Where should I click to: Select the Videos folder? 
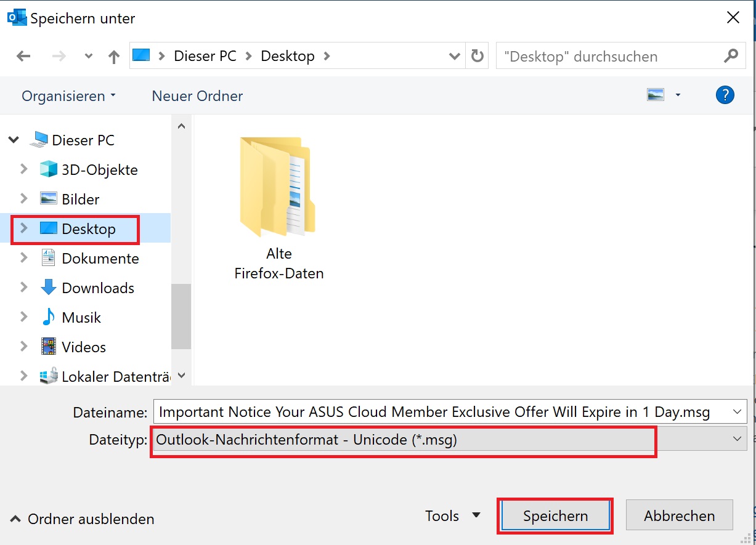(84, 347)
